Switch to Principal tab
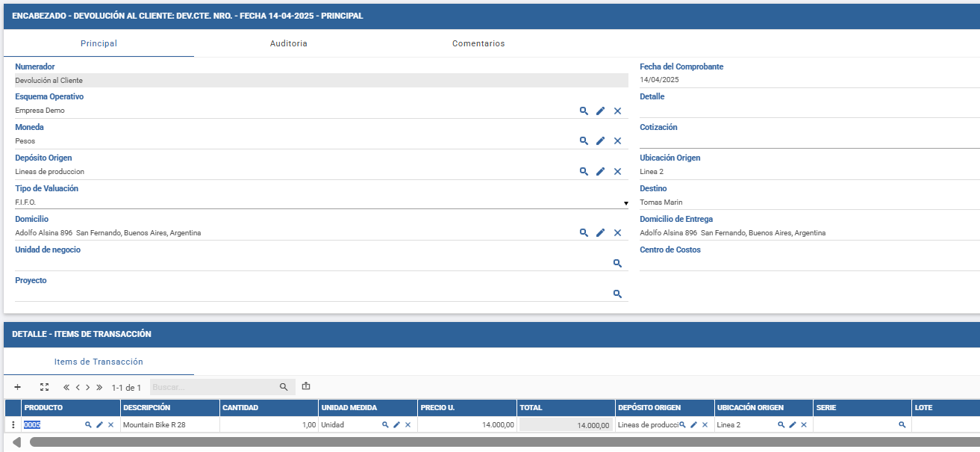This screenshot has height=452, width=980. (x=99, y=43)
